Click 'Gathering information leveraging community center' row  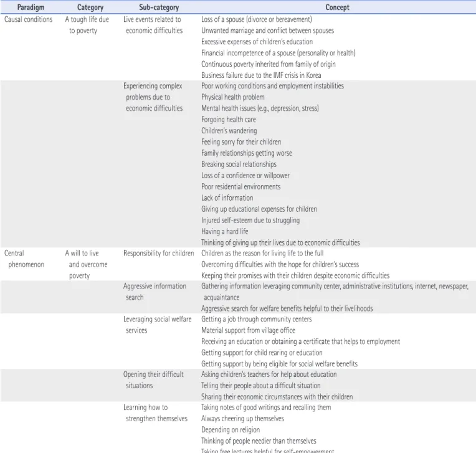[x=335, y=292]
